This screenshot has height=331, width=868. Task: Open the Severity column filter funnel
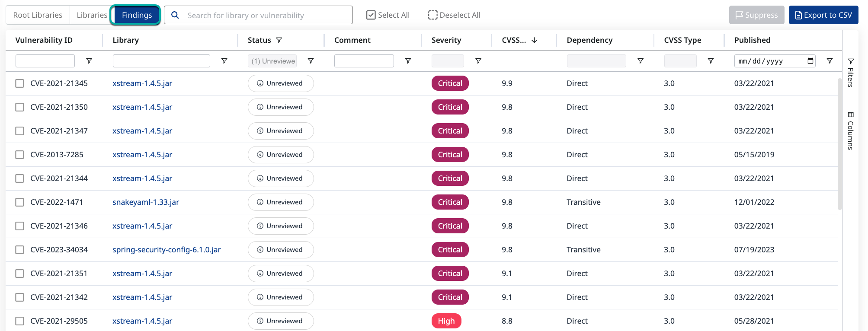(x=478, y=61)
